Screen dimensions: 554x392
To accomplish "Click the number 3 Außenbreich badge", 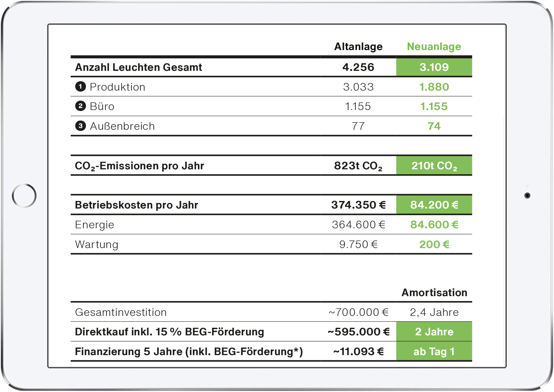I will (x=80, y=126).
